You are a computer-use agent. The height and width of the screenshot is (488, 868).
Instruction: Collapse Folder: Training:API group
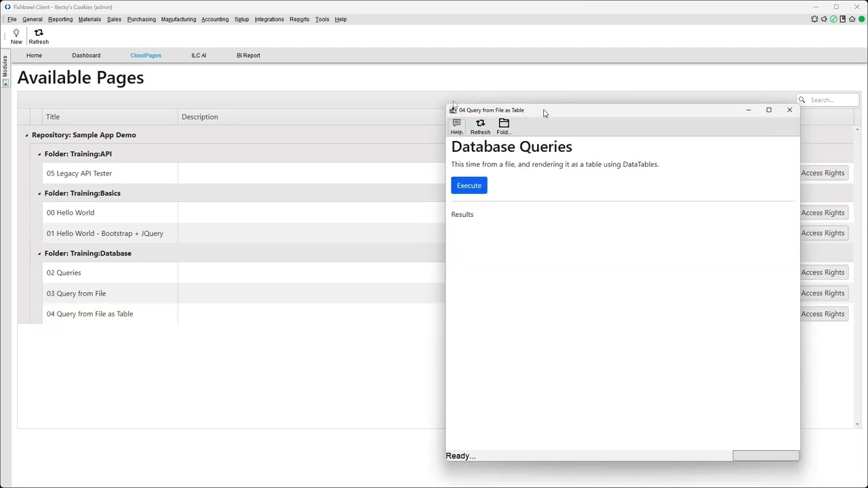(x=39, y=154)
